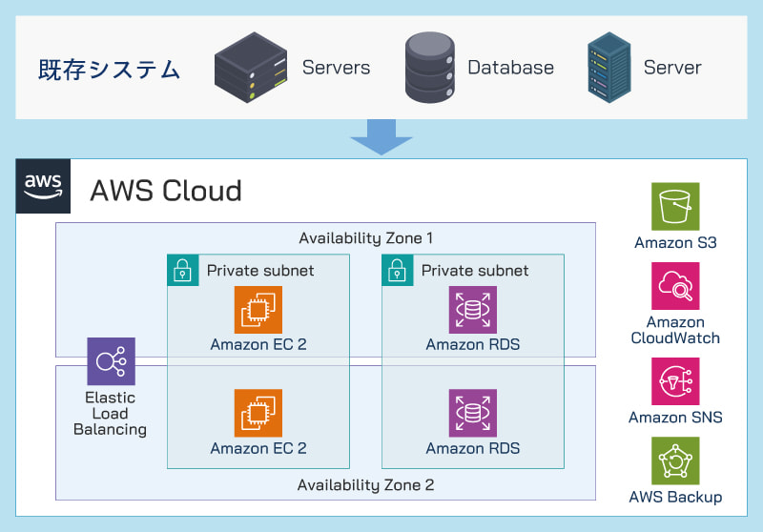Select the Amazon CloudWatch icon

click(675, 286)
